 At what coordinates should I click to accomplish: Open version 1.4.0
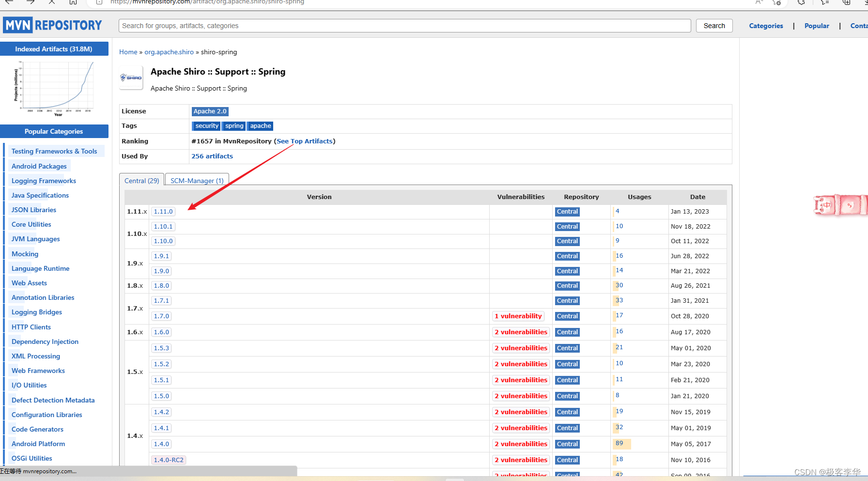[161, 444]
